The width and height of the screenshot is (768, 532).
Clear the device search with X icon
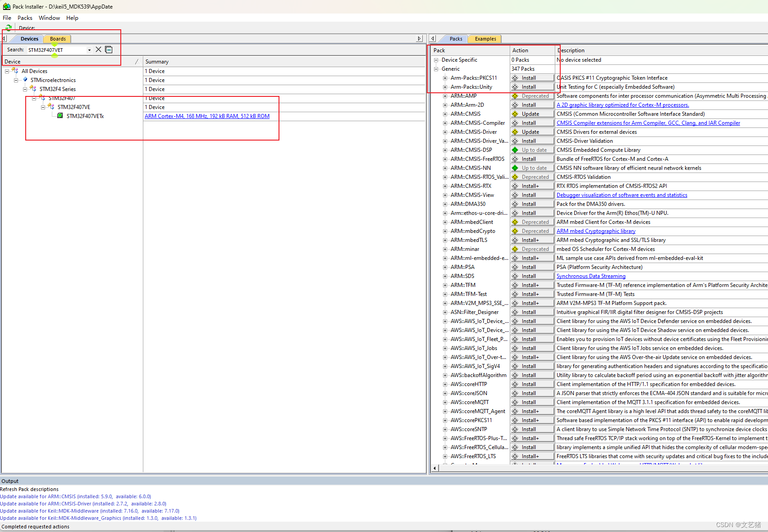tap(98, 50)
